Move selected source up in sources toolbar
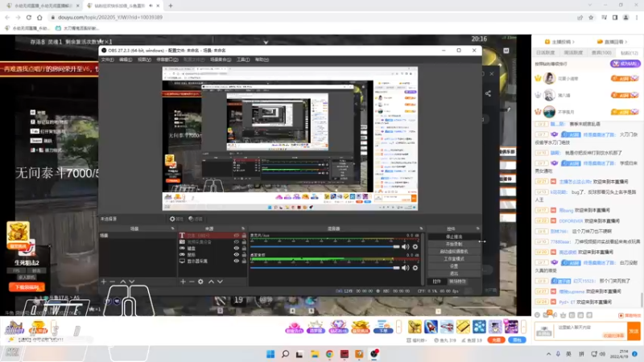644x362 pixels. tap(211, 282)
